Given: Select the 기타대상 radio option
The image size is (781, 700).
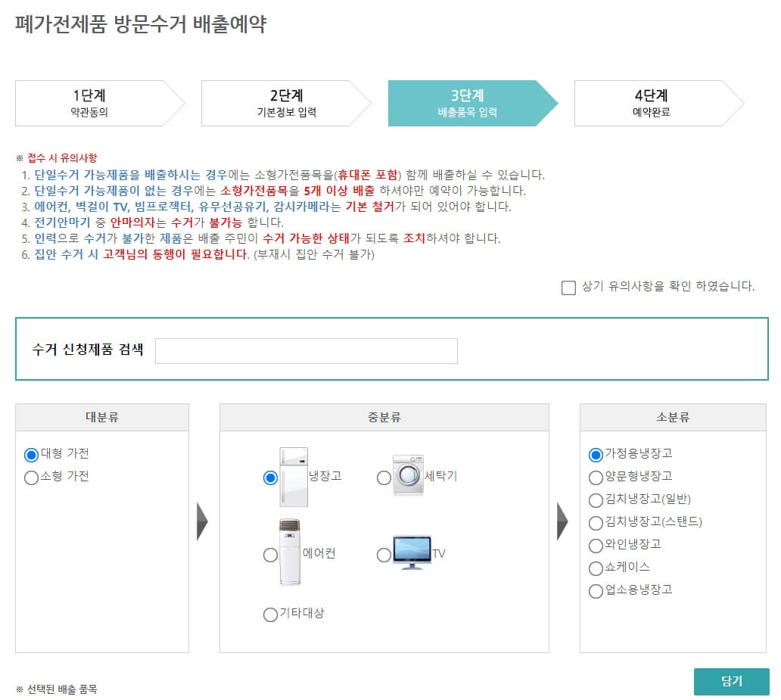Looking at the screenshot, I should [x=270, y=614].
